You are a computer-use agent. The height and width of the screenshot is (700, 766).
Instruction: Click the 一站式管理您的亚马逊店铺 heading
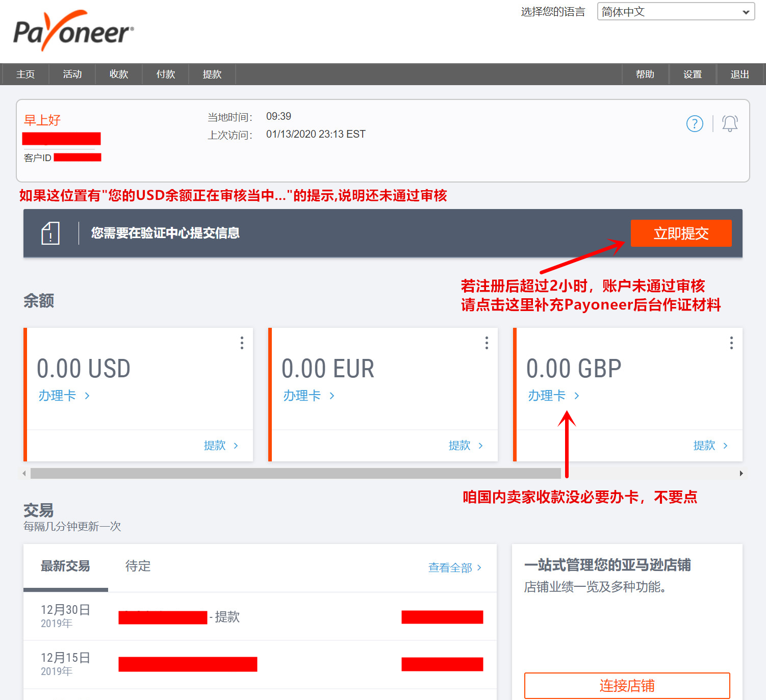[x=607, y=565]
